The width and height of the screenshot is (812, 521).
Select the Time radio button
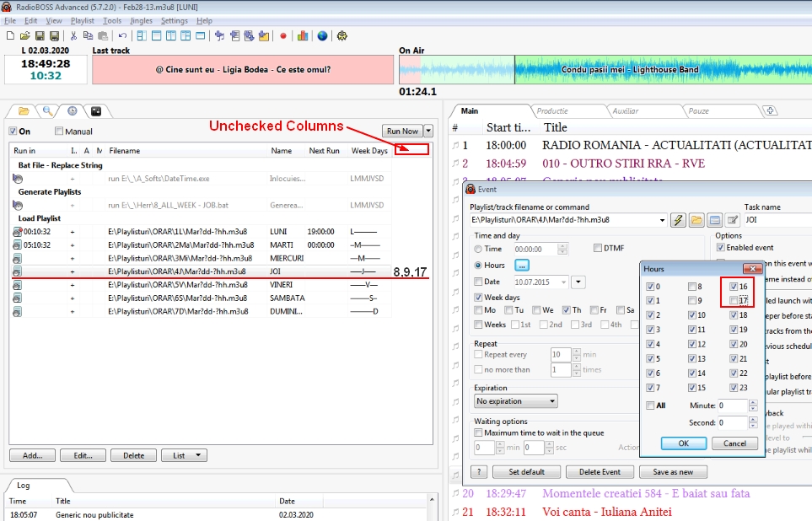point(479,249)
